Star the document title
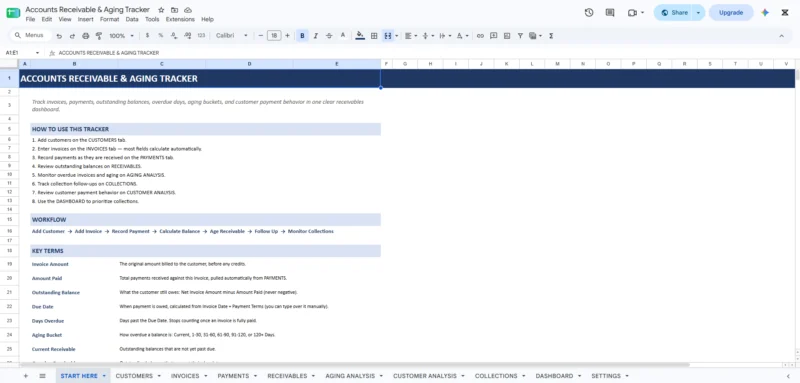Screen dimensions: 800x383 (x=161, y=10)
